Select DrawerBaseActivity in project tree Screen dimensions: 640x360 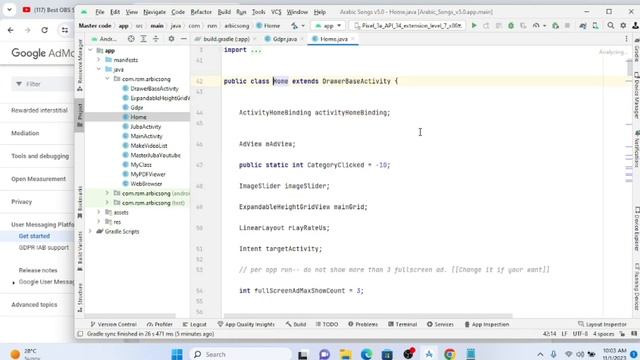tap(154, 89)
